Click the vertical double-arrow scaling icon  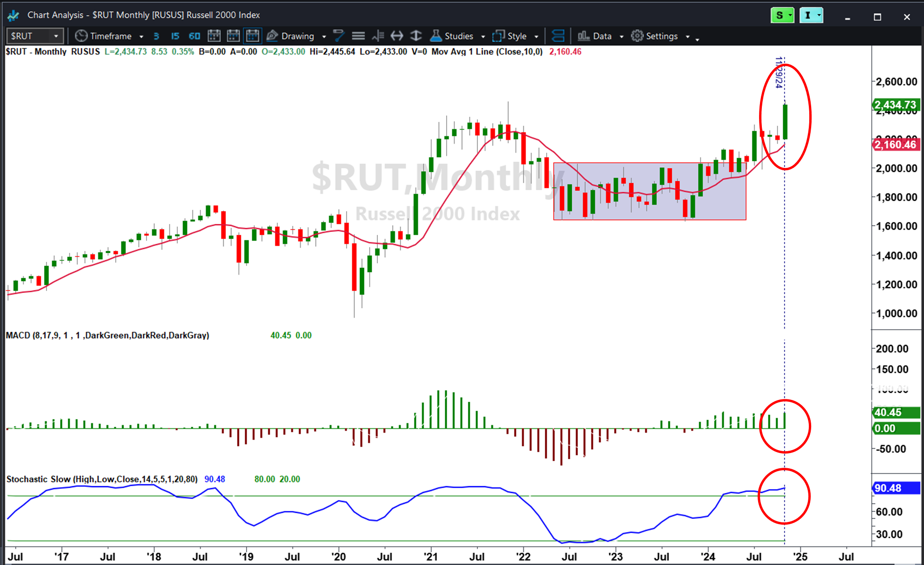[x=416, y=36]
